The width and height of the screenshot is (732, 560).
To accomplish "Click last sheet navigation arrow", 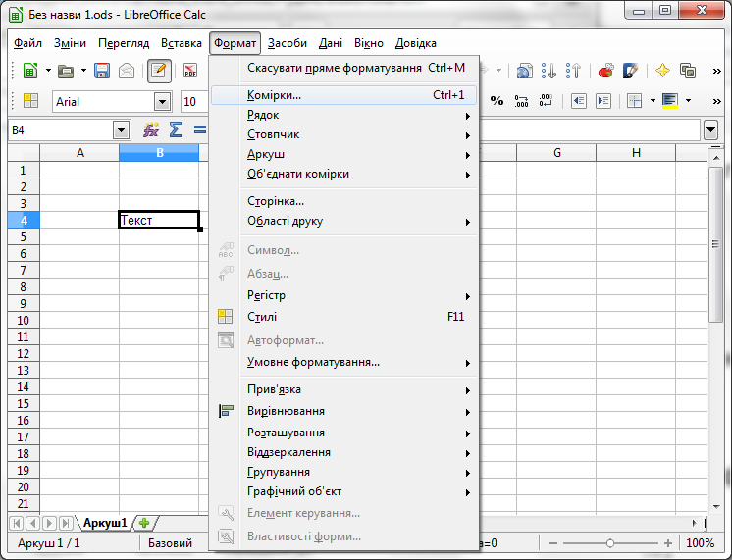I will click(66, 523).
